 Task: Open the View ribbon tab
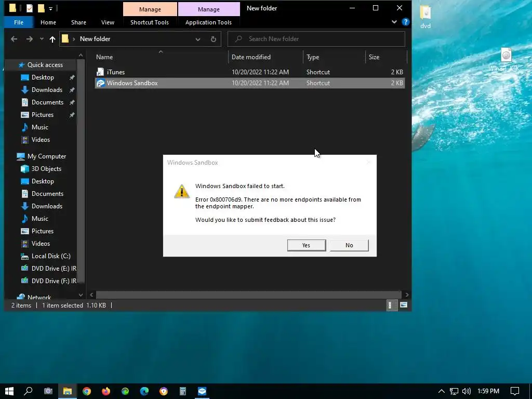point(108,22)
